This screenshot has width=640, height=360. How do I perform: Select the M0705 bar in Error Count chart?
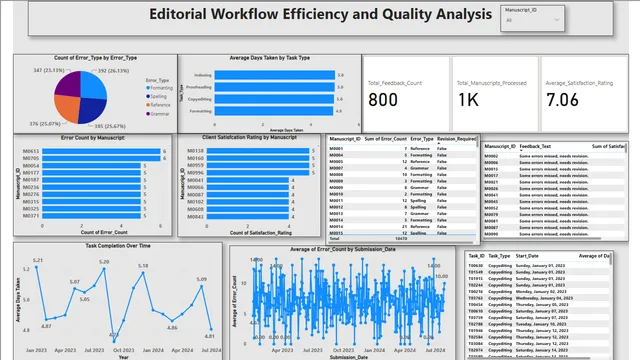(x=101, y=158)
